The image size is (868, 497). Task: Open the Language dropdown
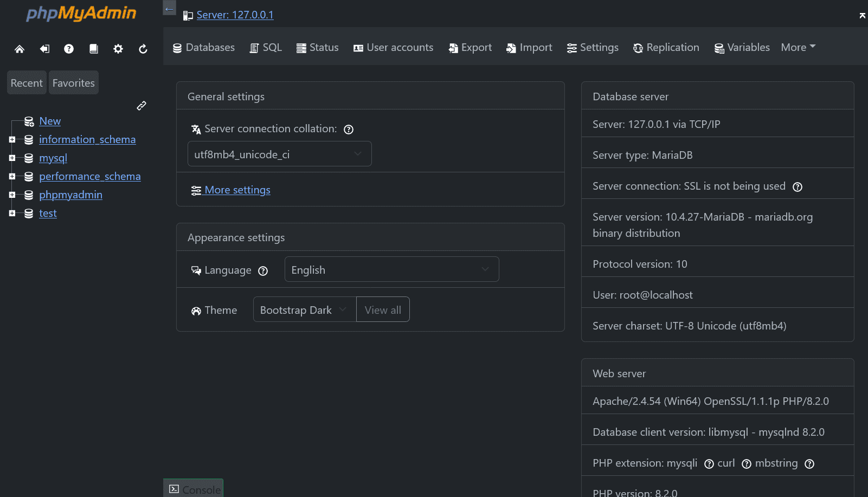tap(391, 269)
